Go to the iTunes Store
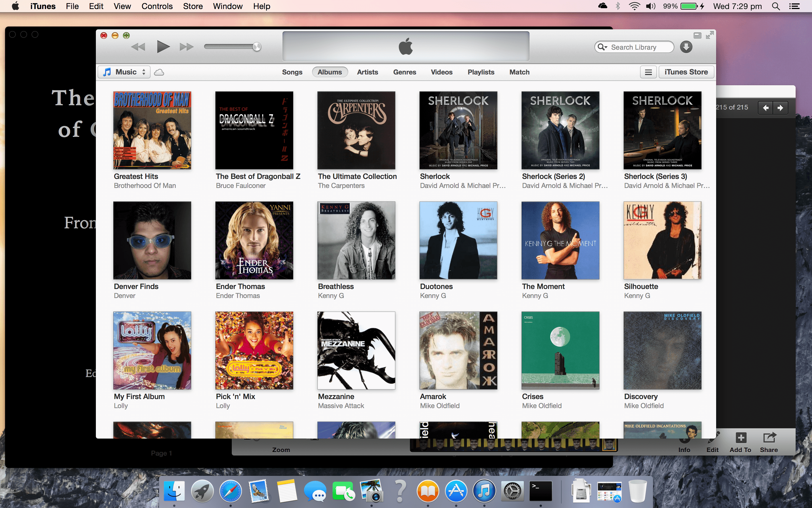Screen dimensions: 812x508 pyautogui.click(x=686, y=72)
